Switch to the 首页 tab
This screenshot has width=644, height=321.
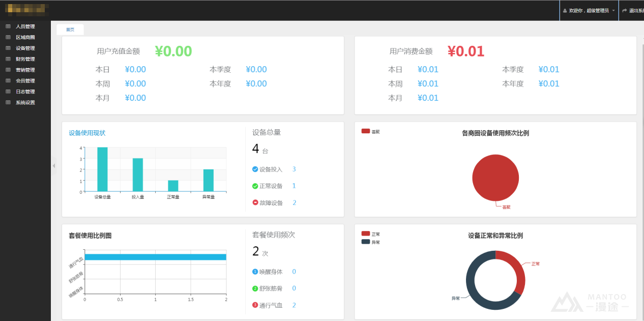(x=70, y=30)
